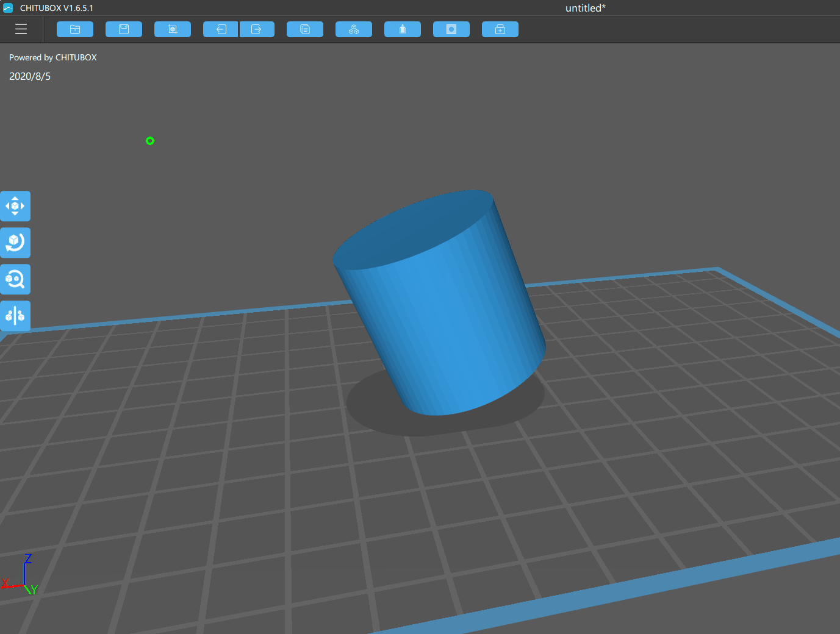Image resolution: width=840 pixels, height=634 pixels.
Task: Click the 'untitled*' title text
Action: 586,8
